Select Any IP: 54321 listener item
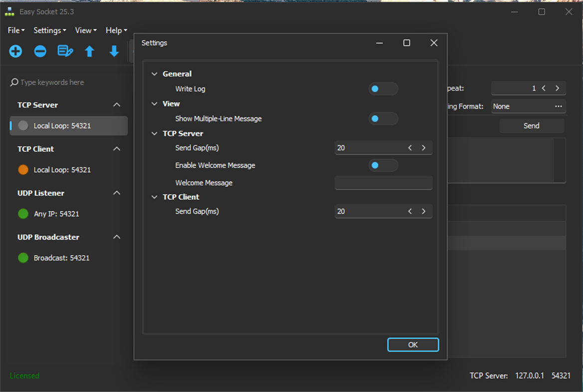The width and height of the screenshot is (583, 392). 69,214
